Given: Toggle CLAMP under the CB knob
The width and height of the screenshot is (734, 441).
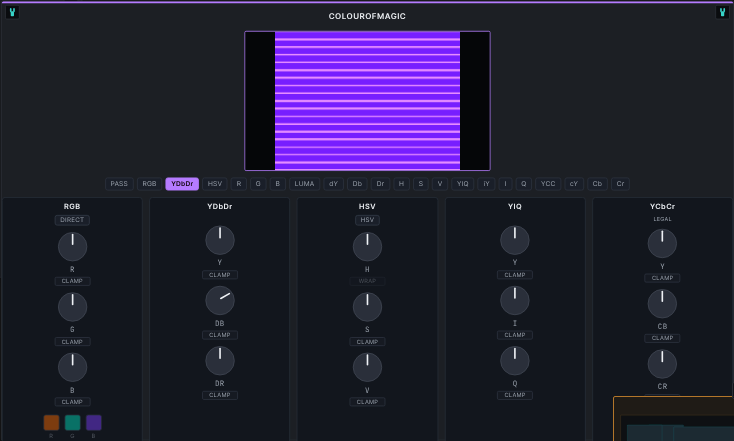Looking at the screenshot, I should pyautogui.click(x=662, y=338).
